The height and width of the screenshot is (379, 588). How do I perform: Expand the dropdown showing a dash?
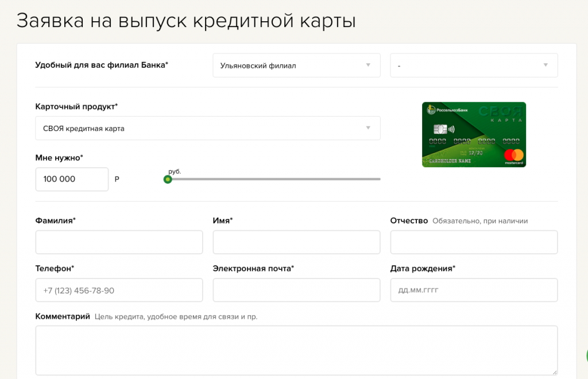[474, 65]
